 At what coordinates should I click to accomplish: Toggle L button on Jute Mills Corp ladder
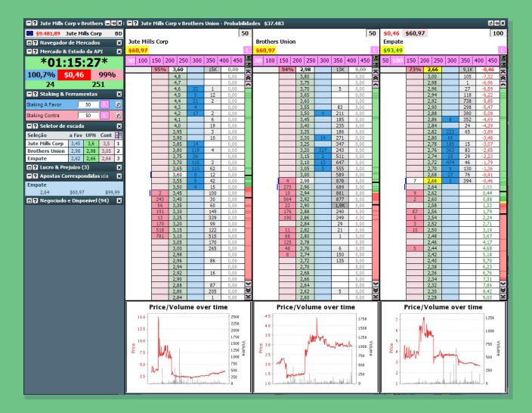(x=247, y=50)
